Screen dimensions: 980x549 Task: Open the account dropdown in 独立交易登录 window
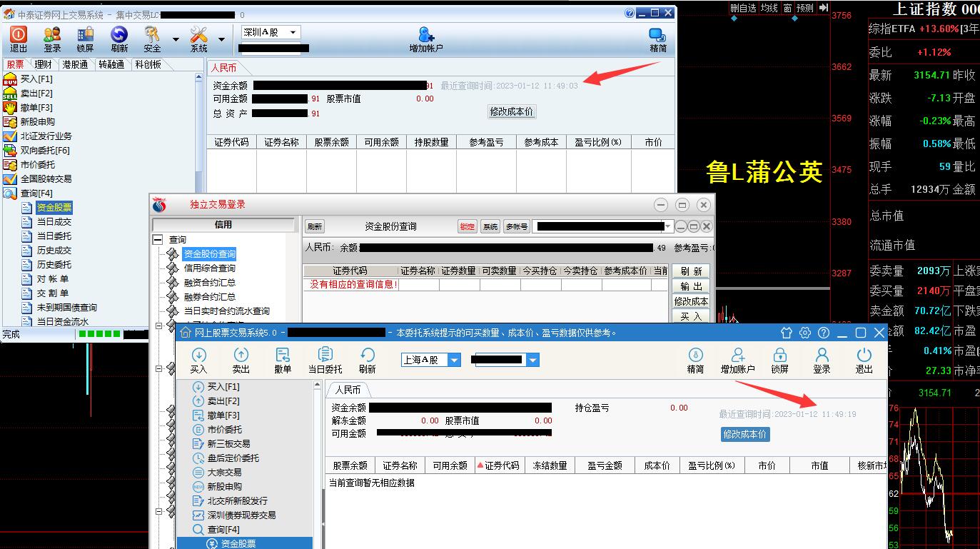[x=668, y=226]
